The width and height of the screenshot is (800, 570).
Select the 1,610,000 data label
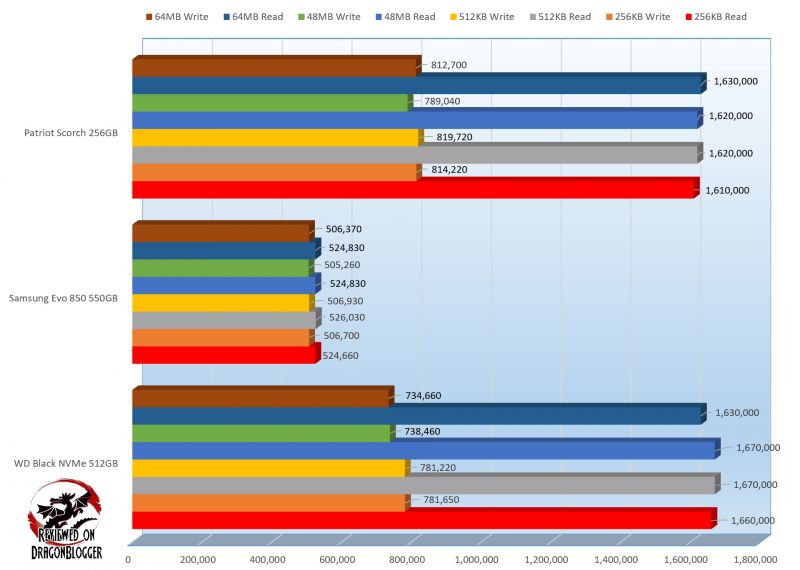[727, 190]
